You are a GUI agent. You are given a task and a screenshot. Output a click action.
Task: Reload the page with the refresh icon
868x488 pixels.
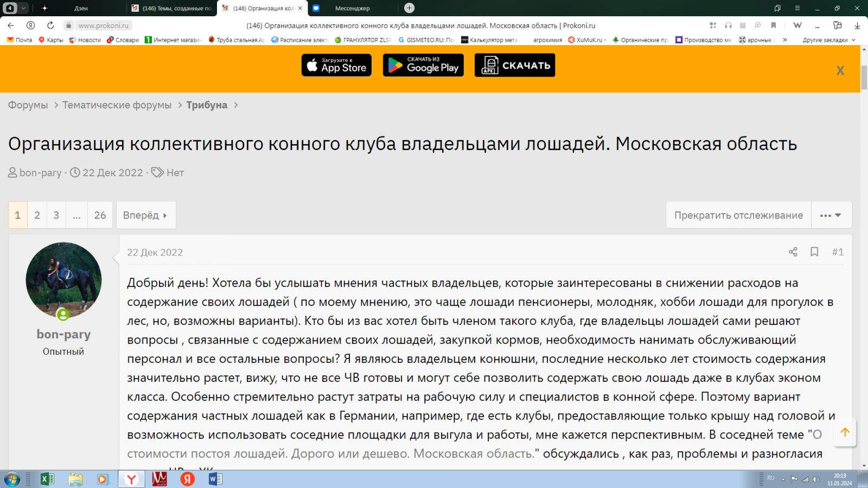tap(50, 25)
